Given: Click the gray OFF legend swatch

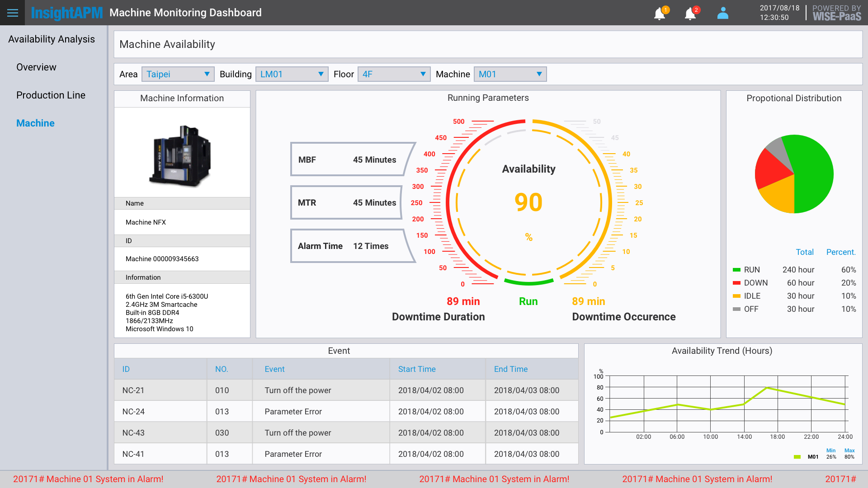Looking at the screenshot, I should [736, 310].
